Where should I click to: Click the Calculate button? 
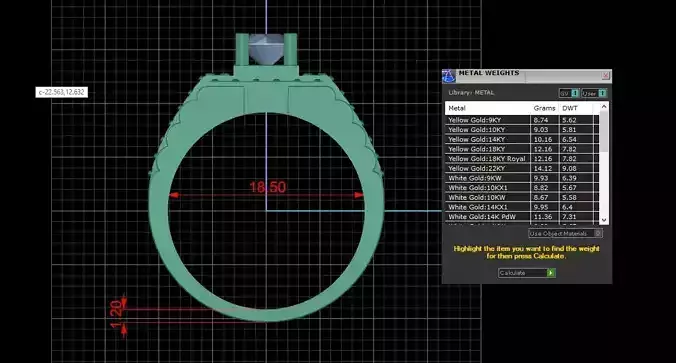527,273
